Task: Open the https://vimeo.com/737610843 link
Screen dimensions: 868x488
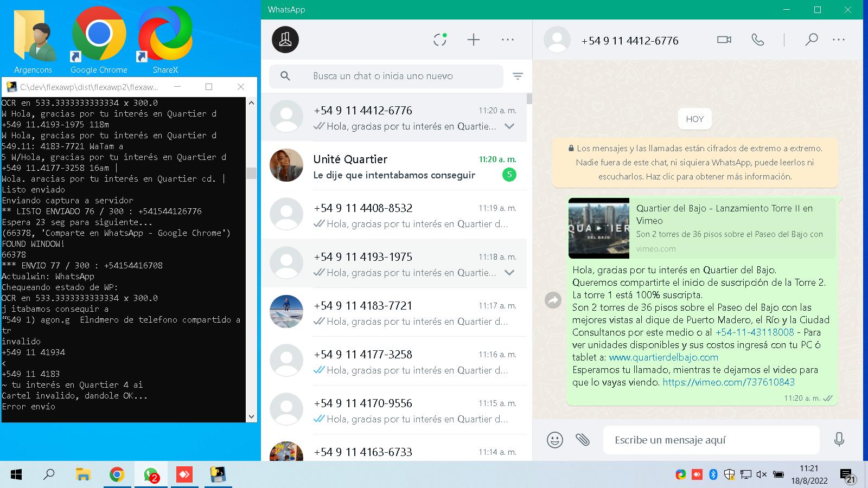Action: (729, 382)
